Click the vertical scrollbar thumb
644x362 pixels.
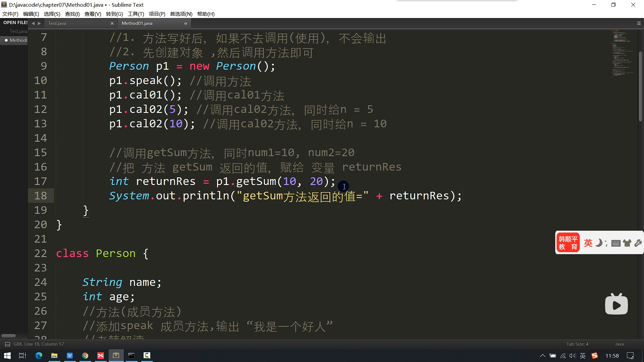click(640, 86)
